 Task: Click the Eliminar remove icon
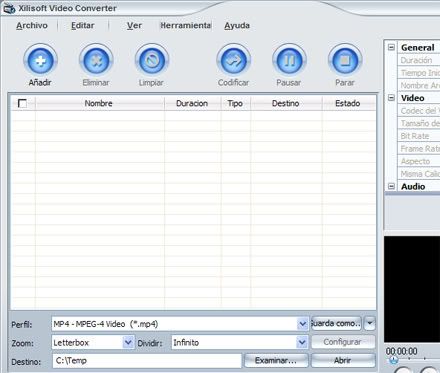[x=96, y=61]
